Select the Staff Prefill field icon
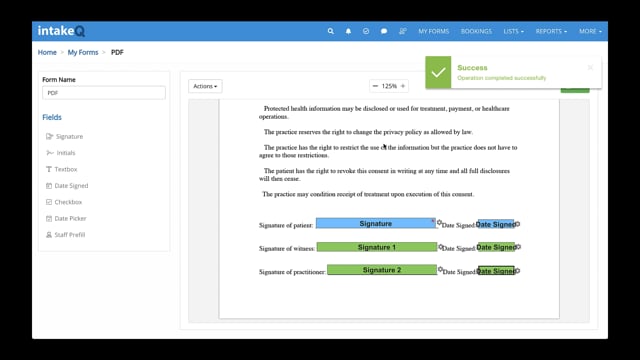 49,235
